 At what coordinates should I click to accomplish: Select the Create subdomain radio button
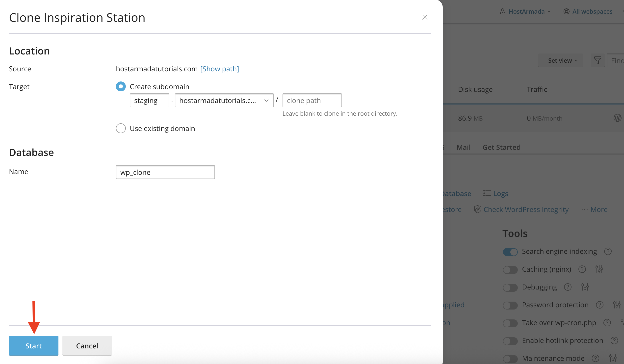click(x=121, y=87)
